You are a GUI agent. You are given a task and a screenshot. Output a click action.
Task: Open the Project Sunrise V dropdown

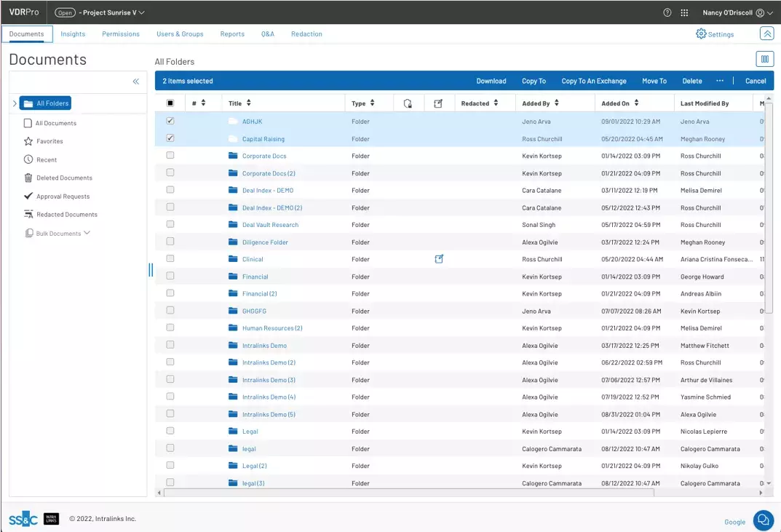coord(141,12)
